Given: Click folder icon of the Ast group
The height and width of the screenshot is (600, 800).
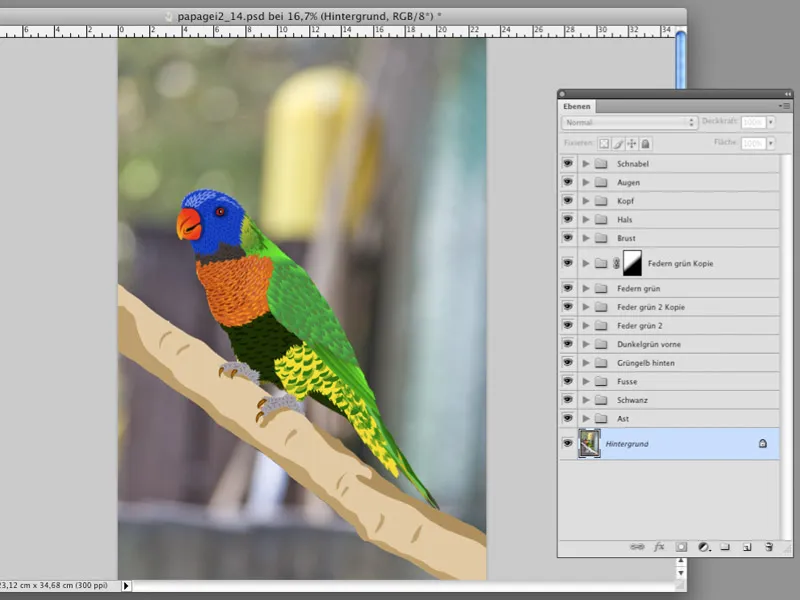Looking at the screenshot, I should [602, 418].
